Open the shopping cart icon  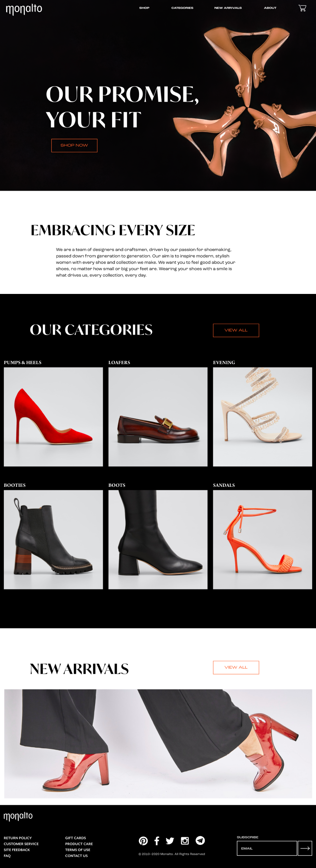[302, 8]
